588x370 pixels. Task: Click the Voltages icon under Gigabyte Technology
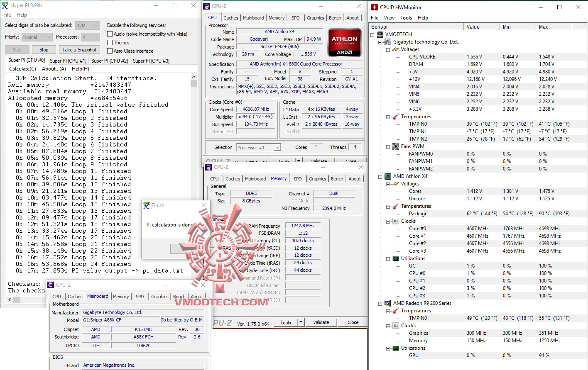(396, 49)
